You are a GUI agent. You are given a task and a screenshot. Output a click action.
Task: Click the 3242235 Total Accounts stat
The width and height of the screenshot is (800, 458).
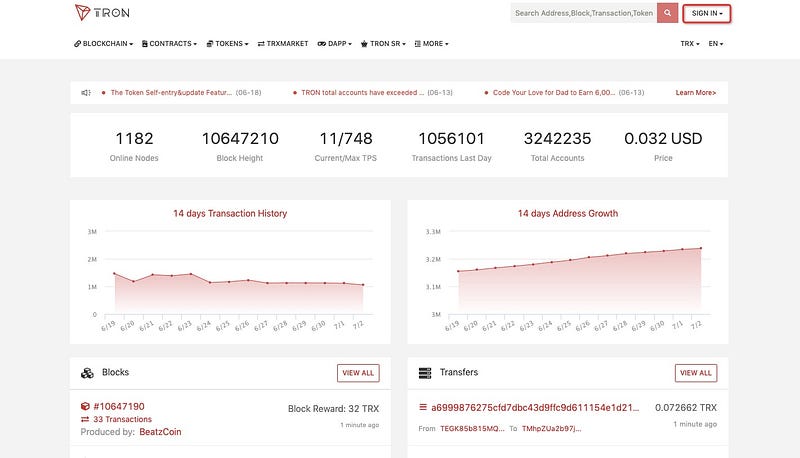click(x=557, y=146)
